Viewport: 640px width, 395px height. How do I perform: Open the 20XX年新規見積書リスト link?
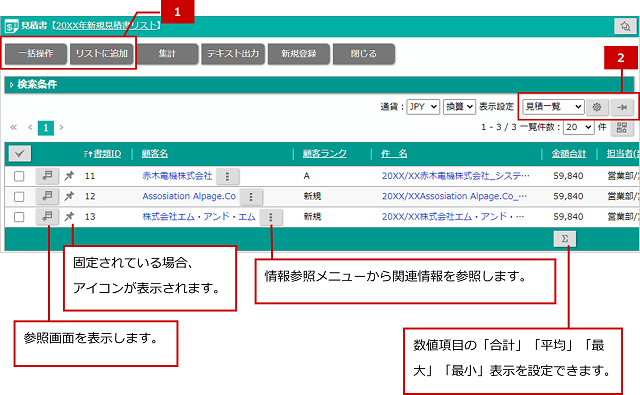(x=107, y=26)
